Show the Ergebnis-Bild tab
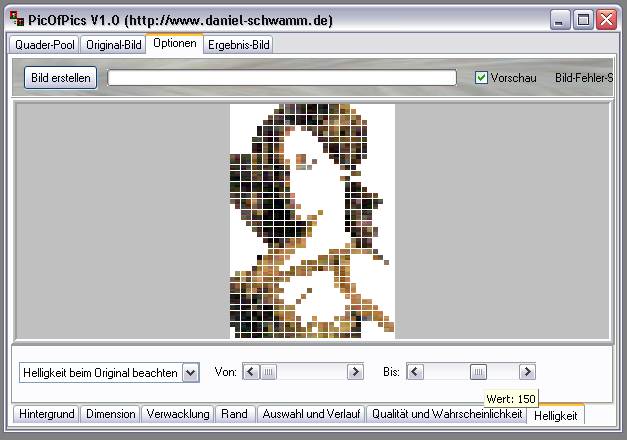 [x=239, y=45]
